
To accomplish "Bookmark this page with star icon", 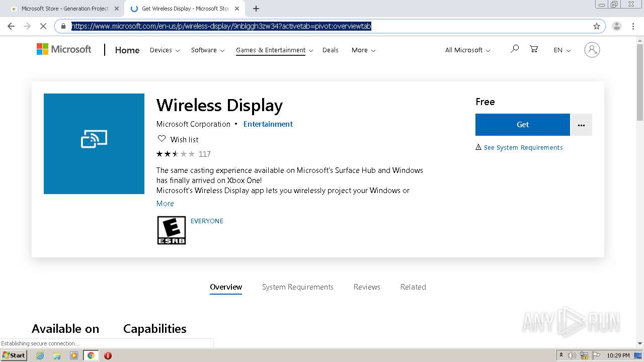I will point(597,26).
